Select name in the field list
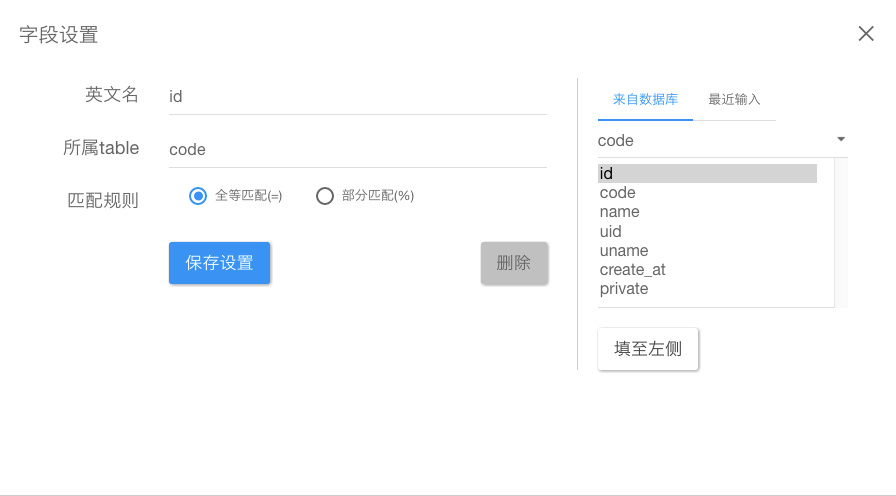This screenshot has width=896, height=496. (707, 212)
